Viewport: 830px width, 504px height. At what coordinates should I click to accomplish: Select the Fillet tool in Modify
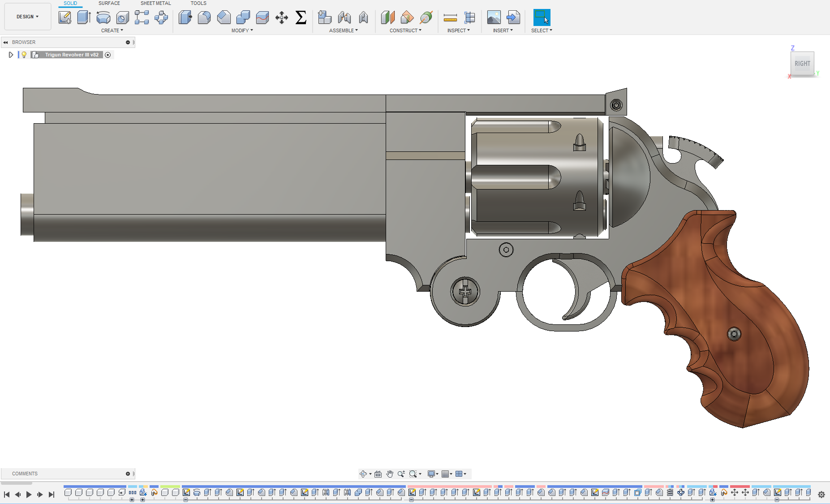pyautogui.click(x=204, y=17)
